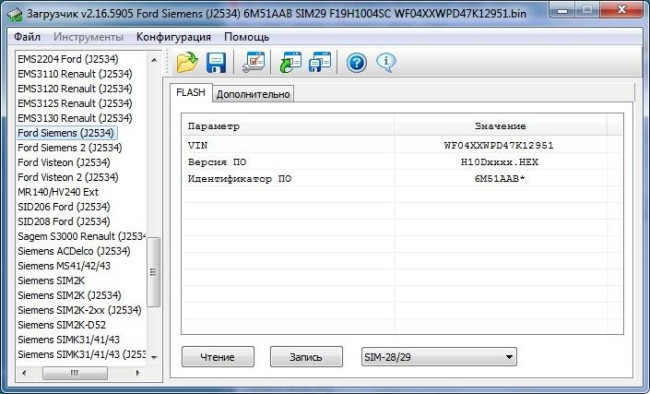Minimize the Загрузчик window
The width and height of the screenshot is (650, 394).
pos(562,10)
